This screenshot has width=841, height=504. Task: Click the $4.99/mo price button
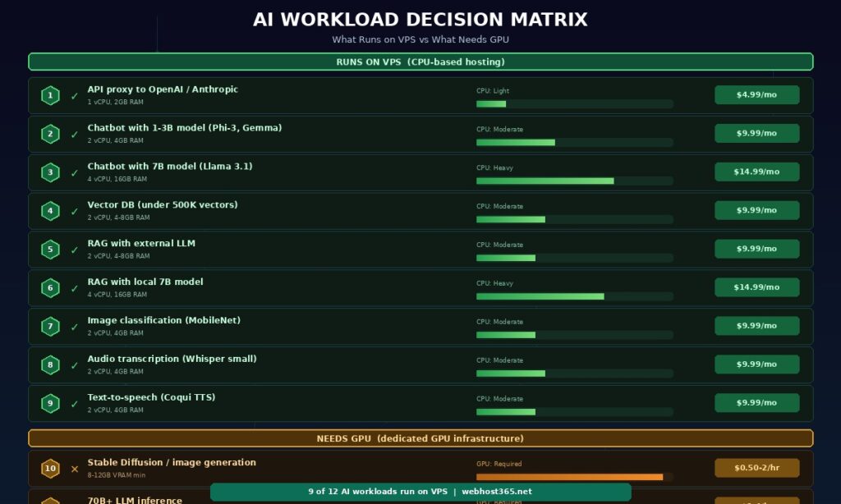tap(756, 94)
